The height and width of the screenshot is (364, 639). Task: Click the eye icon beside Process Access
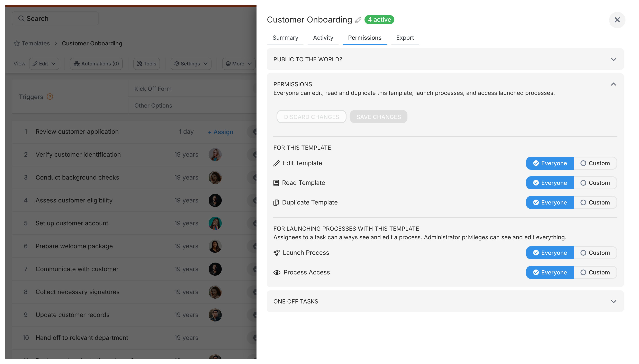(277, 272)
